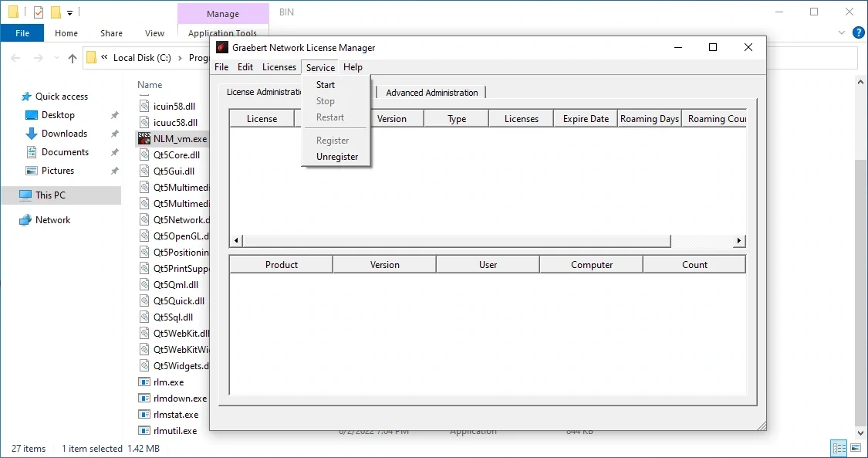Screen dimensions: 868x458
Task: Open Explorer help question mark icon
Action: point(858,32)
